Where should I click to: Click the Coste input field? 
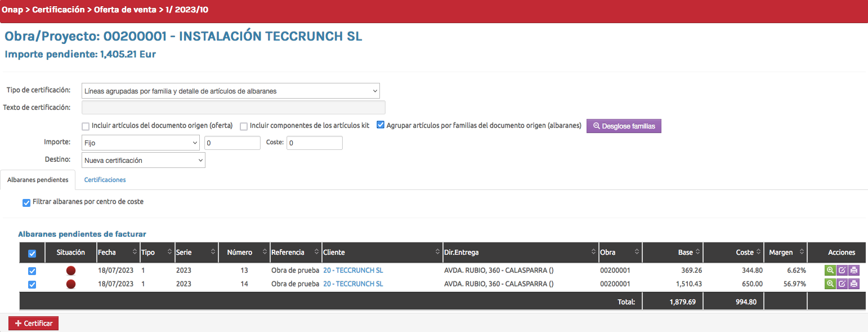pyautogui.click(x=314, y=143)
